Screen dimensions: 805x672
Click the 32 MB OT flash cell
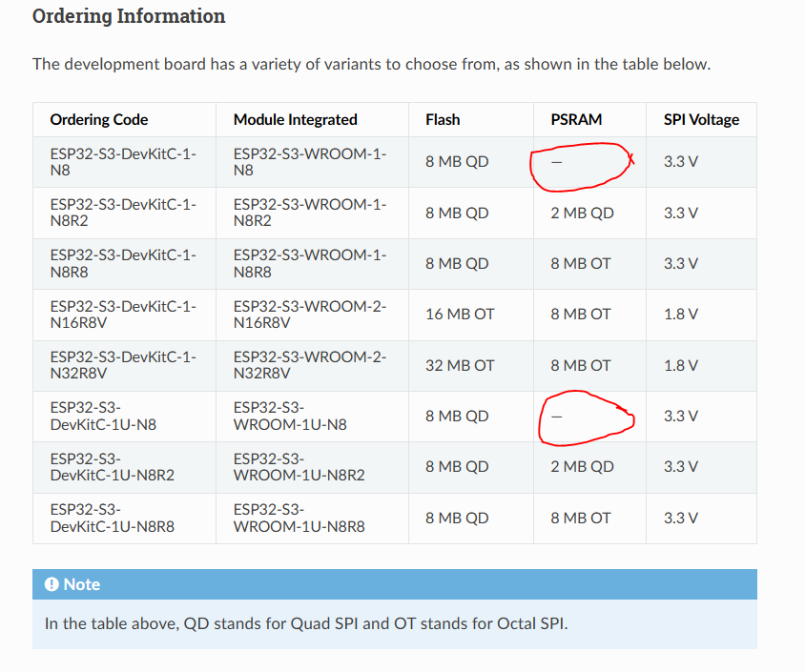[x=460, y=365]
